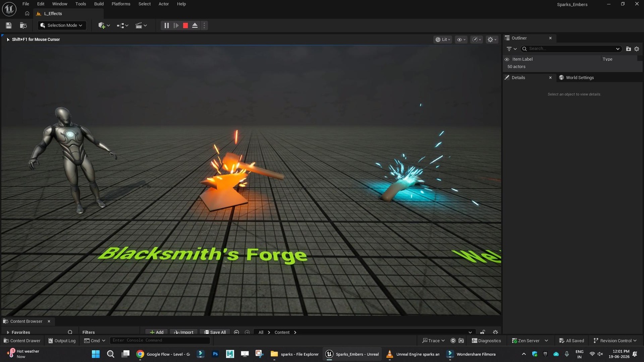
Task: Toggle viewport Show flags eye menu
Action: (x=461, y=39)
